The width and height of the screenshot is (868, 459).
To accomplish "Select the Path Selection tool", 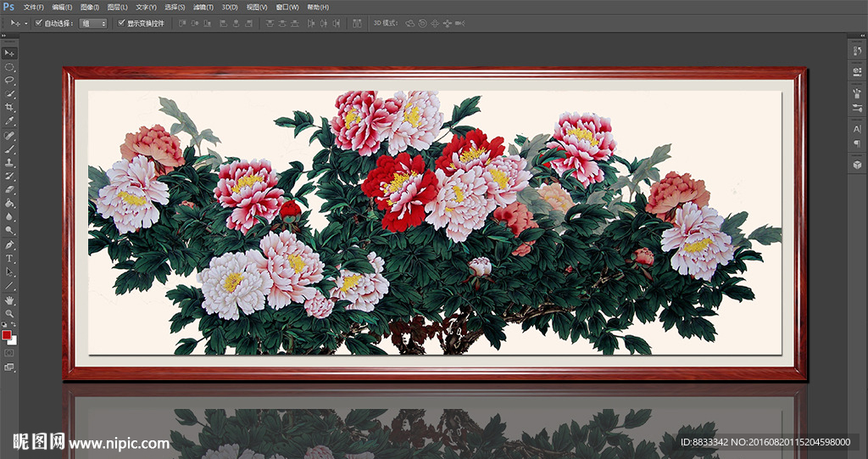I will 9,272.
